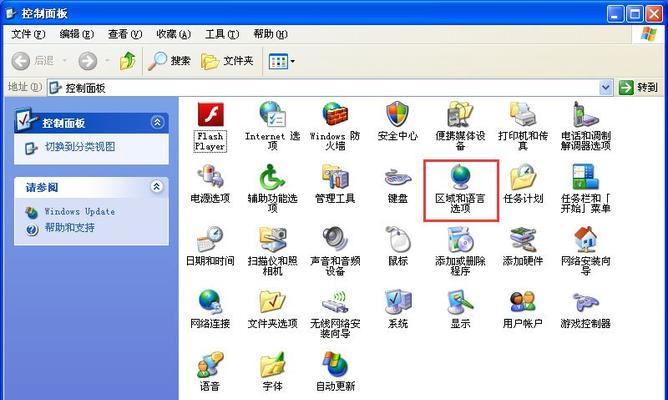Toggle the 文件夹 folders pane button

(x=227, y=61)
